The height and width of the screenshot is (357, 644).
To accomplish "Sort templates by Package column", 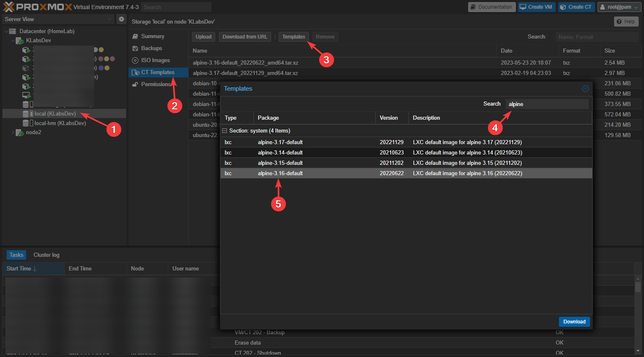I will [314, 118].
